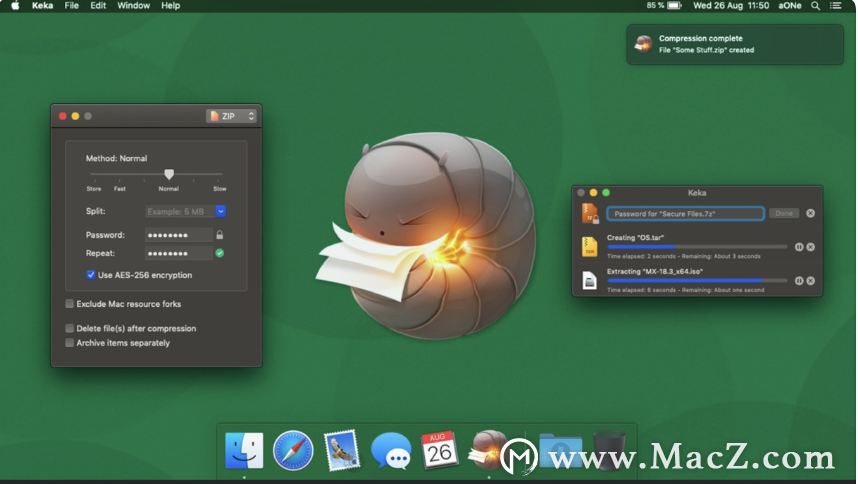Open Calendar from the Dock
The width and height of the screenshot is (858, 484).
click(439, 451)
